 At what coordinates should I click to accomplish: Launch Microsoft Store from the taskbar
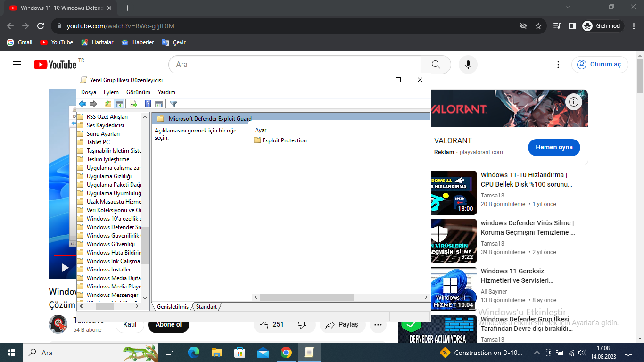coord(240,353)
